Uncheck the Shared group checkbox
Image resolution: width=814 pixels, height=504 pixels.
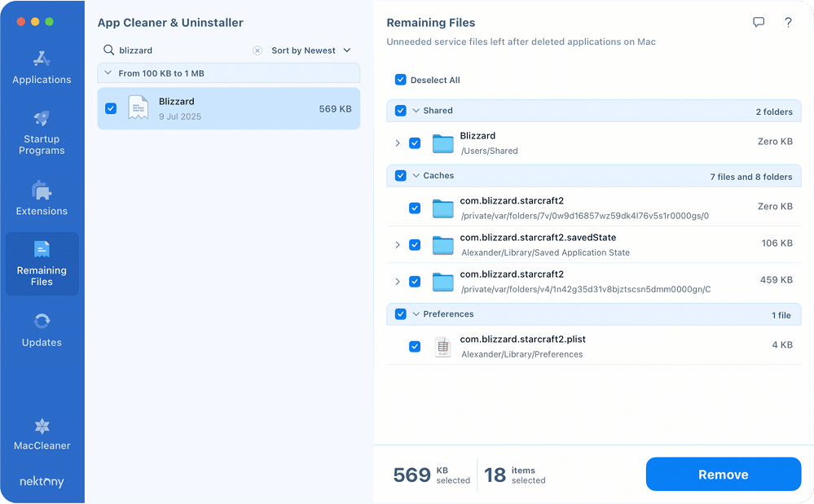click(400, 111)
